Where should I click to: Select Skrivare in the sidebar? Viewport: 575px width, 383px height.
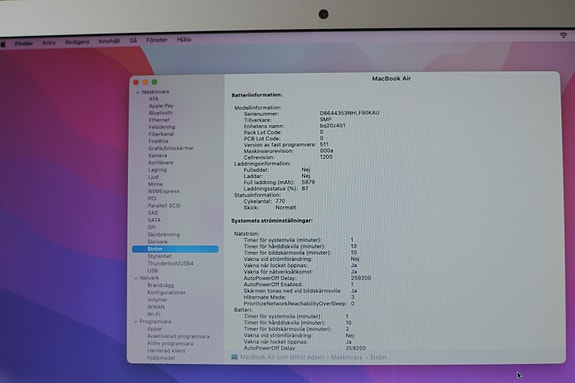click(157, 242)
